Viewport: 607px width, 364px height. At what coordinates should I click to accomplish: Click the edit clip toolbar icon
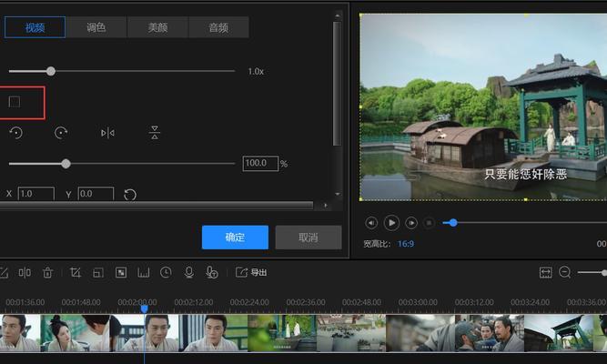(4, 273)
